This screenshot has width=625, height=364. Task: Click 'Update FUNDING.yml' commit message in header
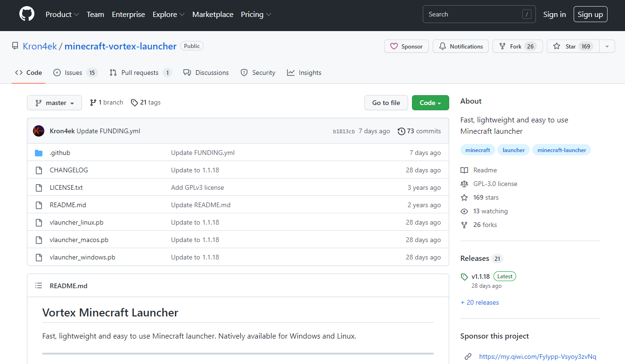tap(108, 131)
